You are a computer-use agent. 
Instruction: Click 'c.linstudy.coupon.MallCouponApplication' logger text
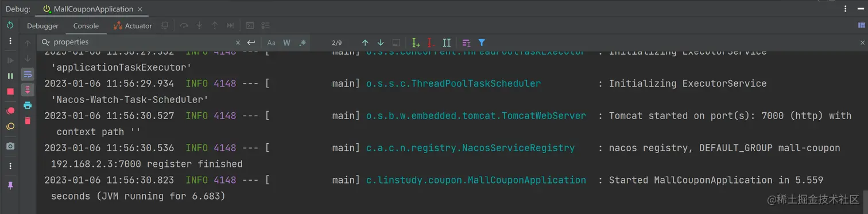pyautogui.click(x=476, y=180)
